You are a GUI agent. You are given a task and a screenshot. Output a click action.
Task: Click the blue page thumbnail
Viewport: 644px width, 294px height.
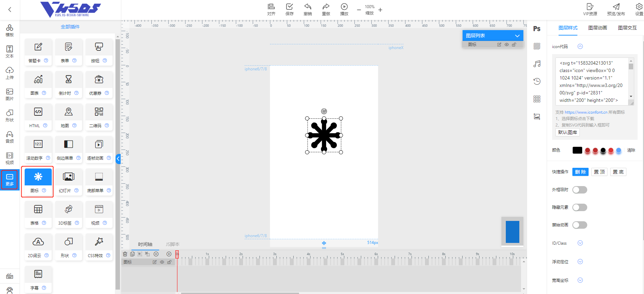513,232
